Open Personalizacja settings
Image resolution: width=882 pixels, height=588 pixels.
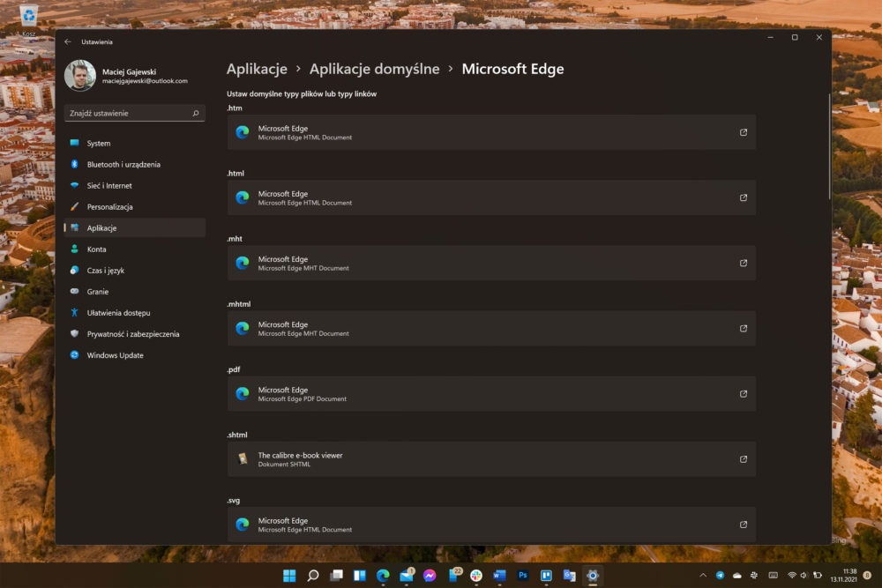[134, 206]
